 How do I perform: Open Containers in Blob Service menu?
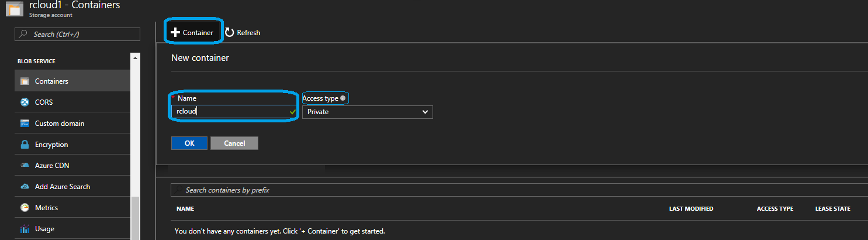(72, 81)
